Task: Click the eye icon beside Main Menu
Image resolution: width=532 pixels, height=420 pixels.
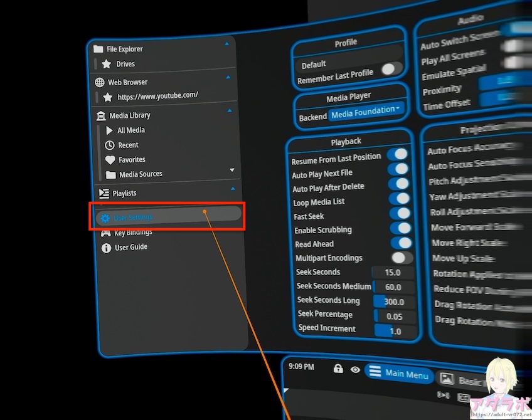Action: [x=355, y=370]
